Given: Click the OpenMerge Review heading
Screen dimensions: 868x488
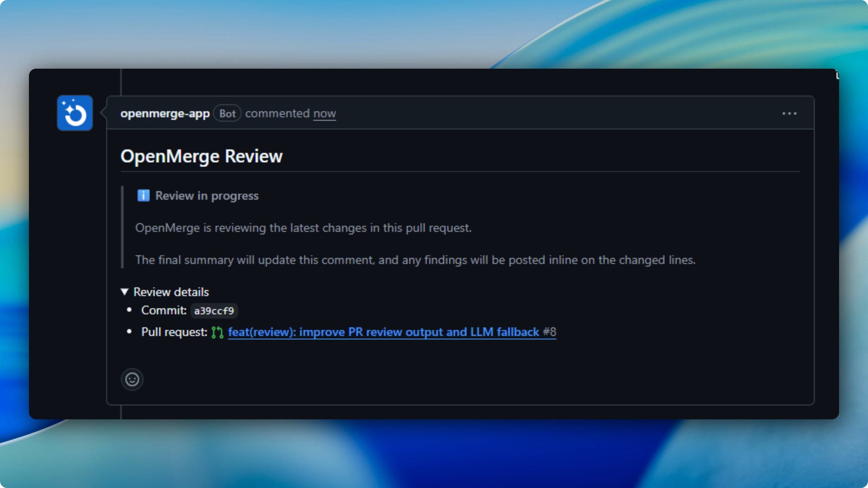Looking at the screenshot, I should point(201,156).
